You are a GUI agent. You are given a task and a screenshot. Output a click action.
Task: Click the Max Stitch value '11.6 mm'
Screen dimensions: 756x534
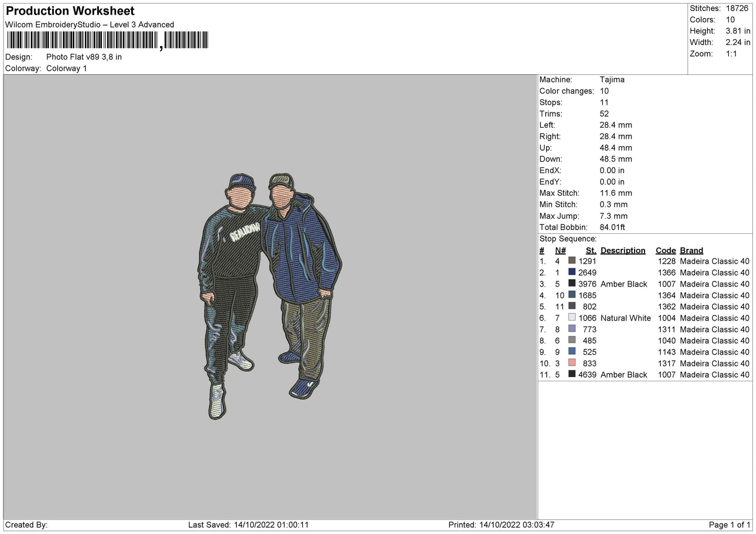pos(616,193)
